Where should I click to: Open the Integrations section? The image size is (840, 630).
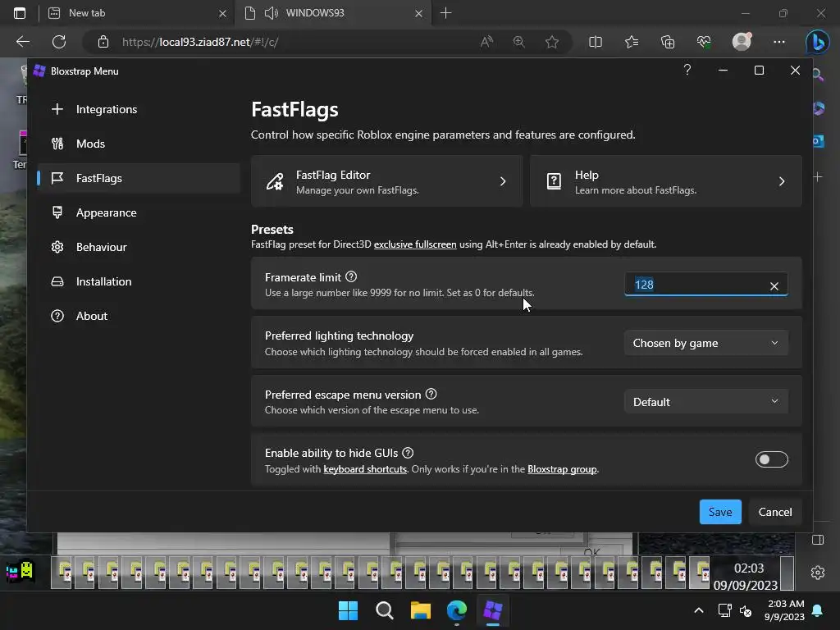138,109
